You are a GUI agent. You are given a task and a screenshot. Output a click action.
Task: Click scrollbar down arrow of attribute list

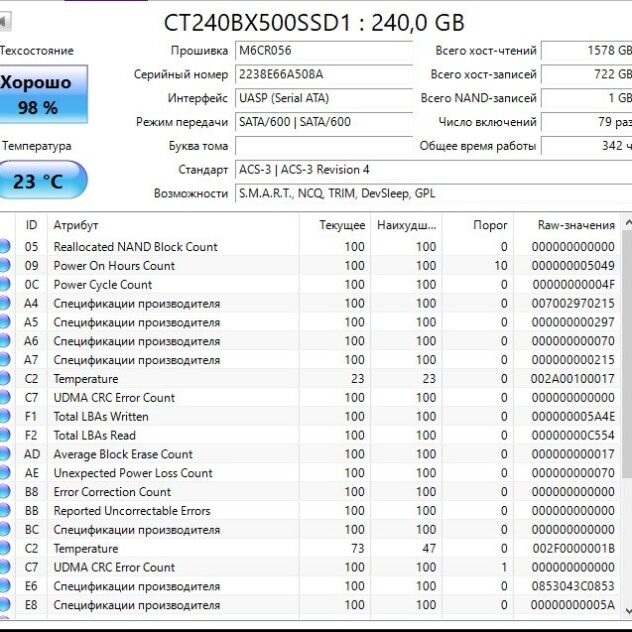coord(627,611)
